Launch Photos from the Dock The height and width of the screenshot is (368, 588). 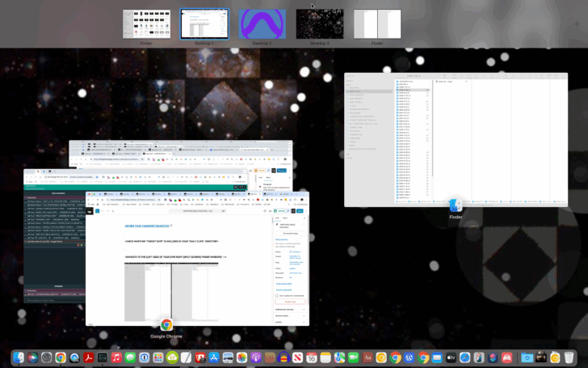coord(241,357)
